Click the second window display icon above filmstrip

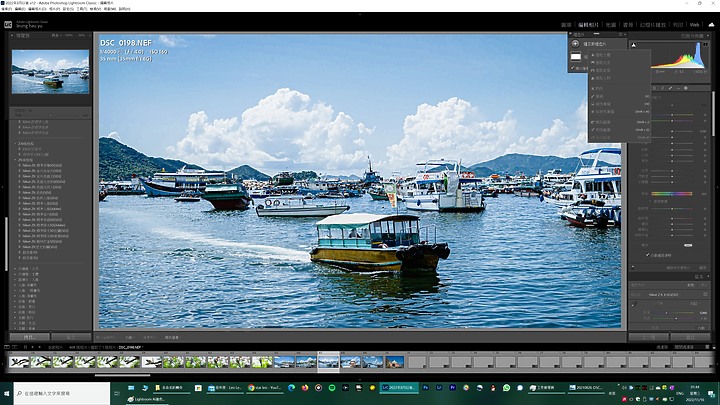[x=15, y=347]
